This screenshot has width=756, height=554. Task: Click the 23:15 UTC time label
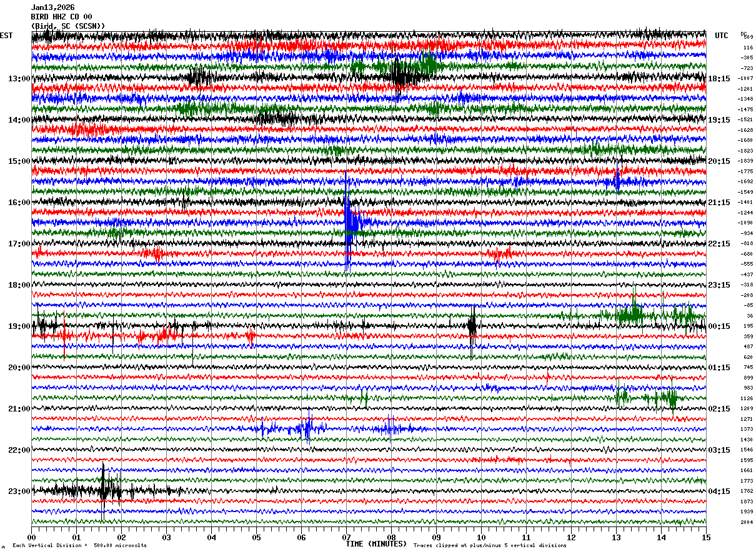(719, 285)
